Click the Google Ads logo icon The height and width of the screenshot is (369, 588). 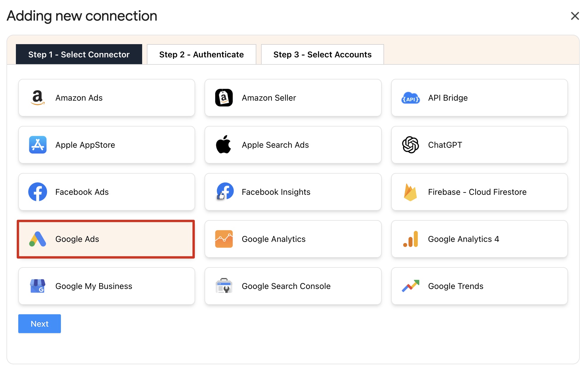coord(38,239)
